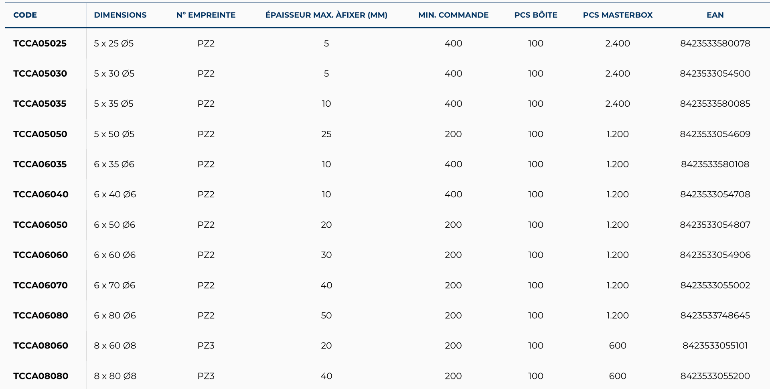Image resolution: width=770 pixels, height=389 pixels.
Task: Open product code TCCA05030
Action: coord(40,74)
